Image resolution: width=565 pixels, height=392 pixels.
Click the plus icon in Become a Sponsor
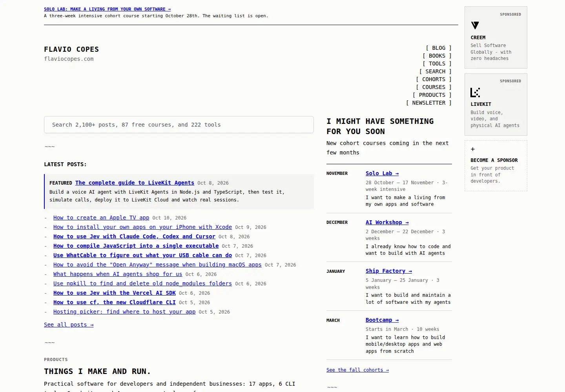click(x=473, y=149)
